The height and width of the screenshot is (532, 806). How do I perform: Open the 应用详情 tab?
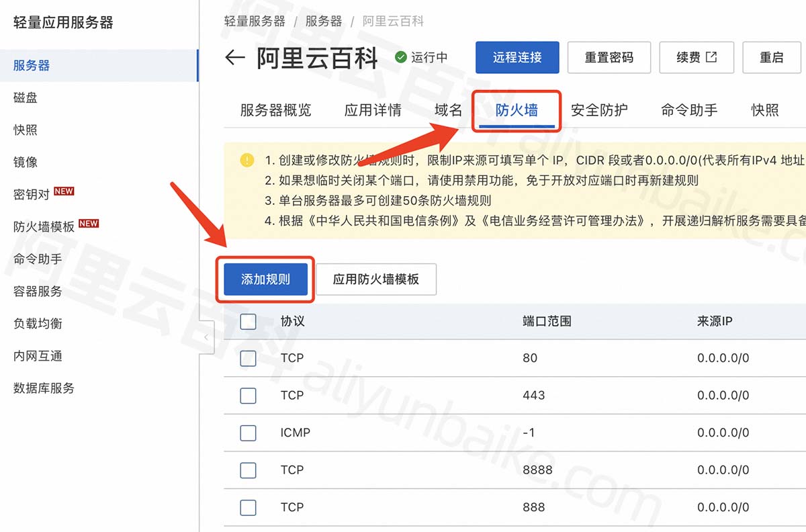[x=373, y=110]
